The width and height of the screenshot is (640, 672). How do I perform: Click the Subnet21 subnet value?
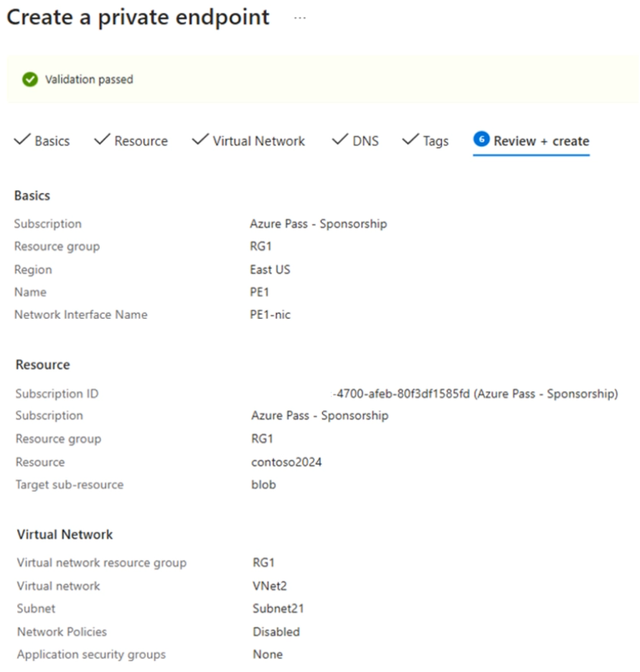(278, 609)
